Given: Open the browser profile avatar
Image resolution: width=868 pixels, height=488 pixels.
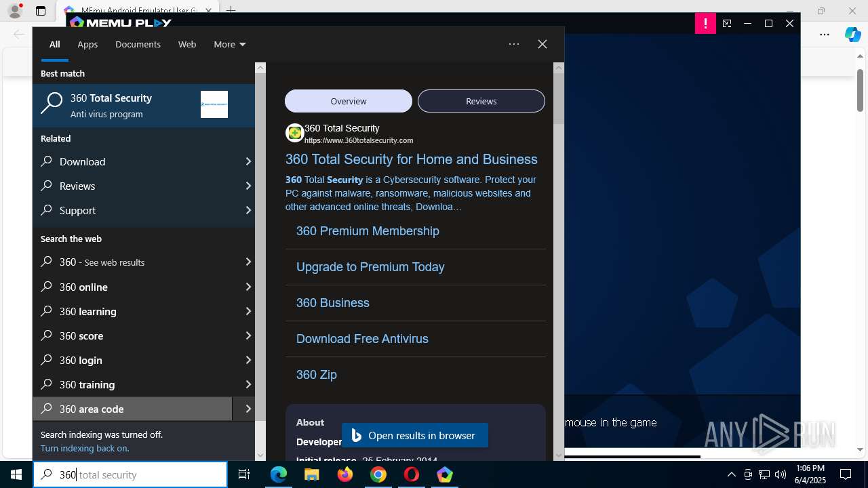Looking at the screenshot, I should tap(14, 11).
